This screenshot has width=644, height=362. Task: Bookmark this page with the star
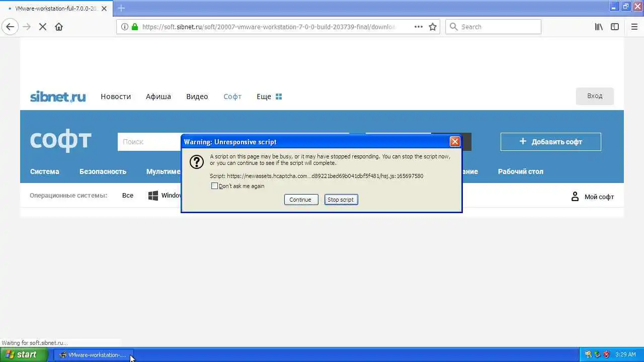(433, 27)
